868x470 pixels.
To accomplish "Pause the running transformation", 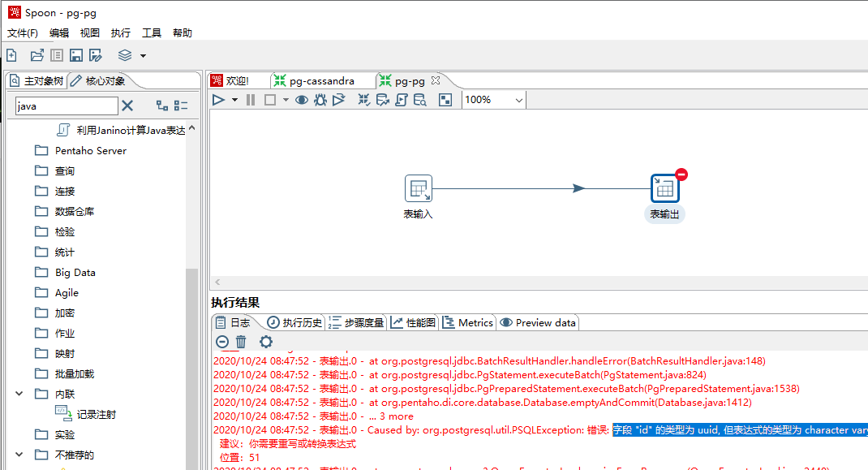I will (x=251, y=99).
